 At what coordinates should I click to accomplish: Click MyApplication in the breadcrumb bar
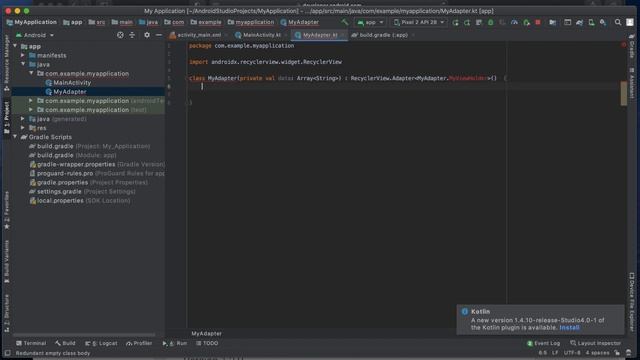click(x=31, y=22)
